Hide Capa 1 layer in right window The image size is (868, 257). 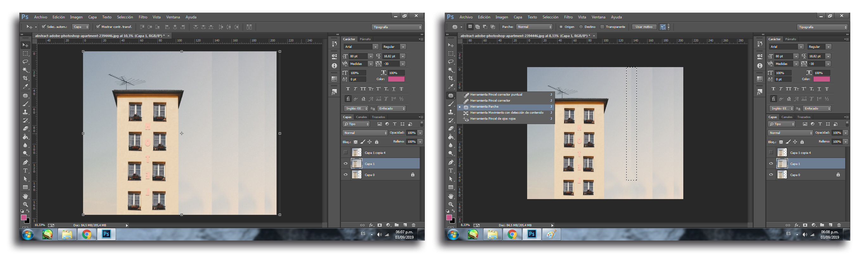tap(771, 164)
